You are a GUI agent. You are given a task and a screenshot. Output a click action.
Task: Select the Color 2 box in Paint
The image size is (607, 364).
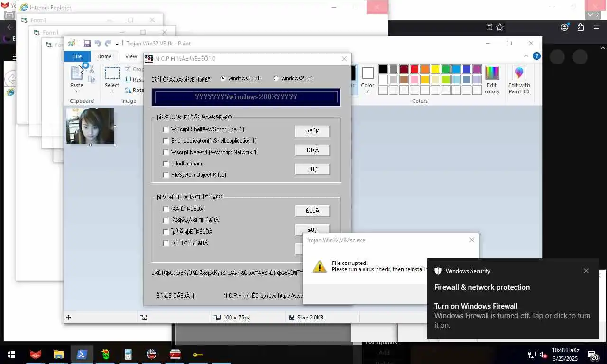[368, 79]
